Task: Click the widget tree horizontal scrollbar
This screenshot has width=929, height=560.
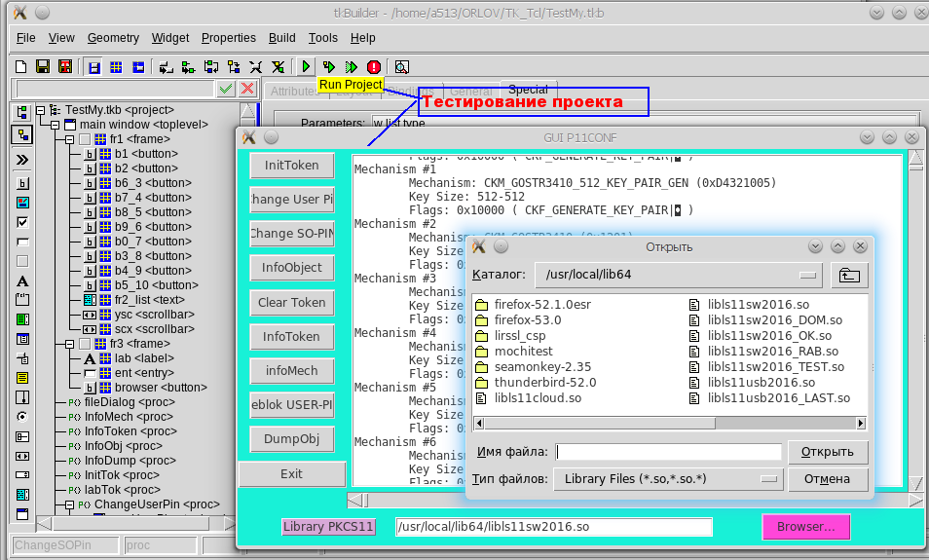Action: (135, 524)
